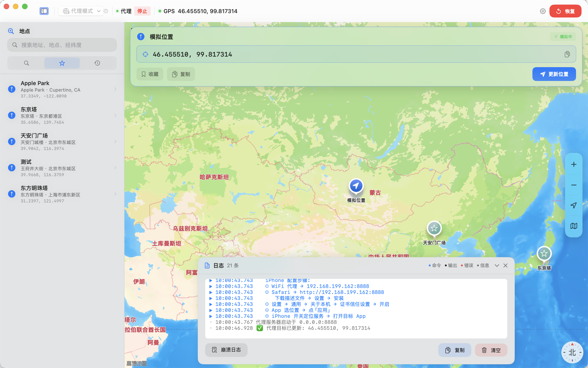Screen dimensions: 588x368
Task: Expand 东方明珠塔 row chevron
Action: point(115,194)
